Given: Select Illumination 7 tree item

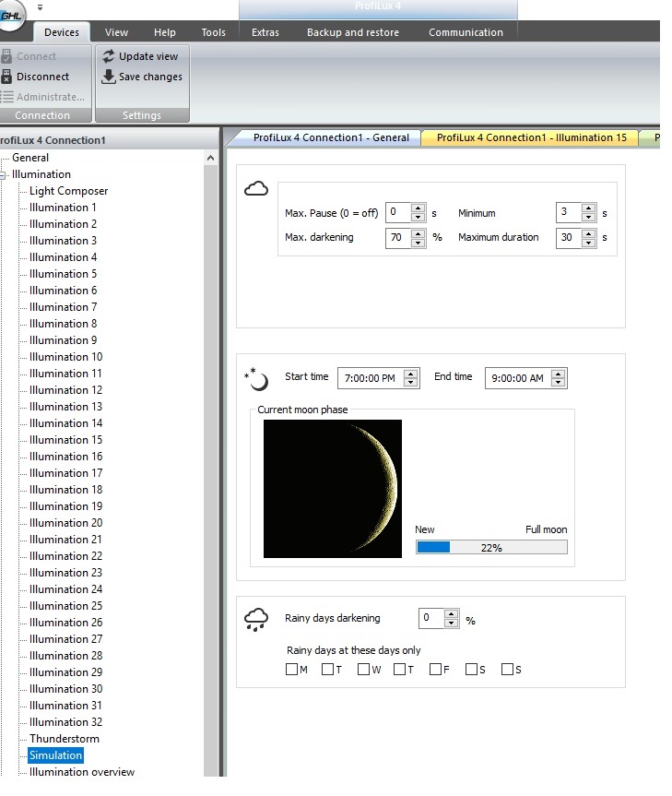Looking at the screenshot, I should pos(63,307).
